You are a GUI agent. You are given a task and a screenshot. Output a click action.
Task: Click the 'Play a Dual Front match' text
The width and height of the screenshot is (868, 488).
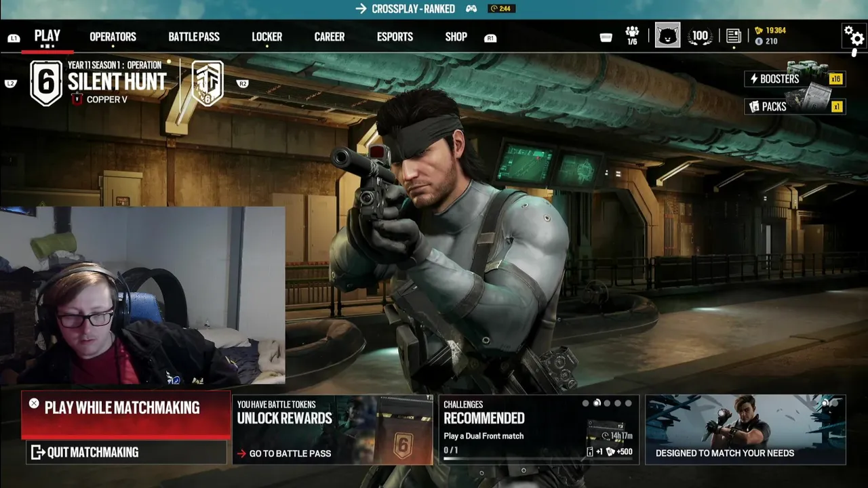pyautogui.click(x=484, y=436)
